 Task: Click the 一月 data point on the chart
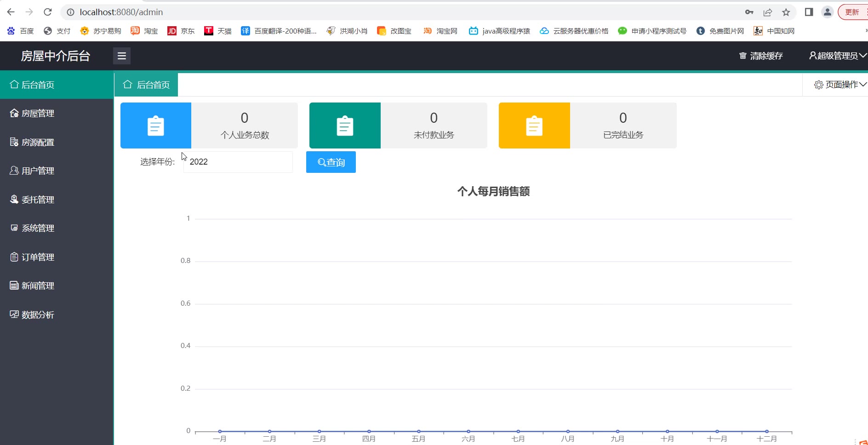[x=220, y=431]
